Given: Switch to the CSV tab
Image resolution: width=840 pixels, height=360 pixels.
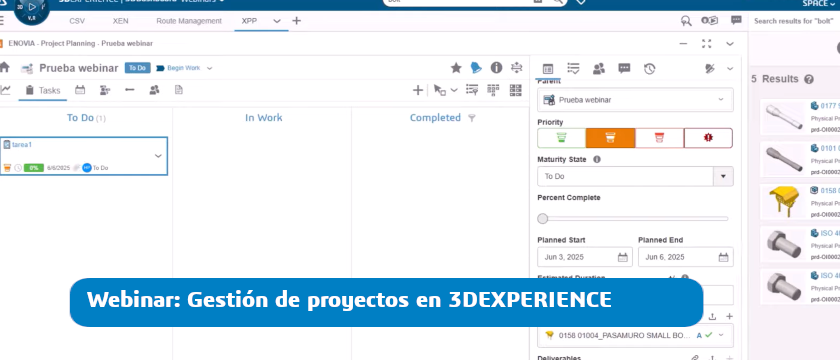Looking at the screenshot, I should coord(77,21).
